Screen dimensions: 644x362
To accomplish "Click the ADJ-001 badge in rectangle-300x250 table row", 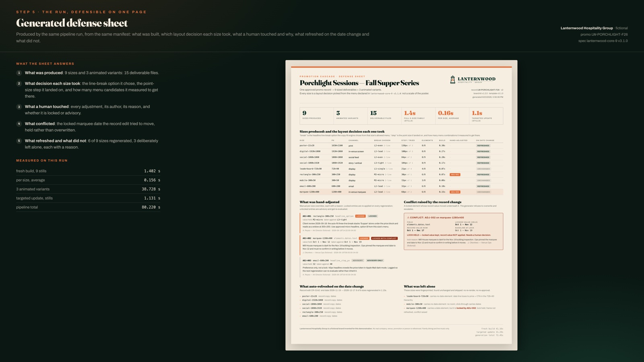I will click(x=455, y=175).
